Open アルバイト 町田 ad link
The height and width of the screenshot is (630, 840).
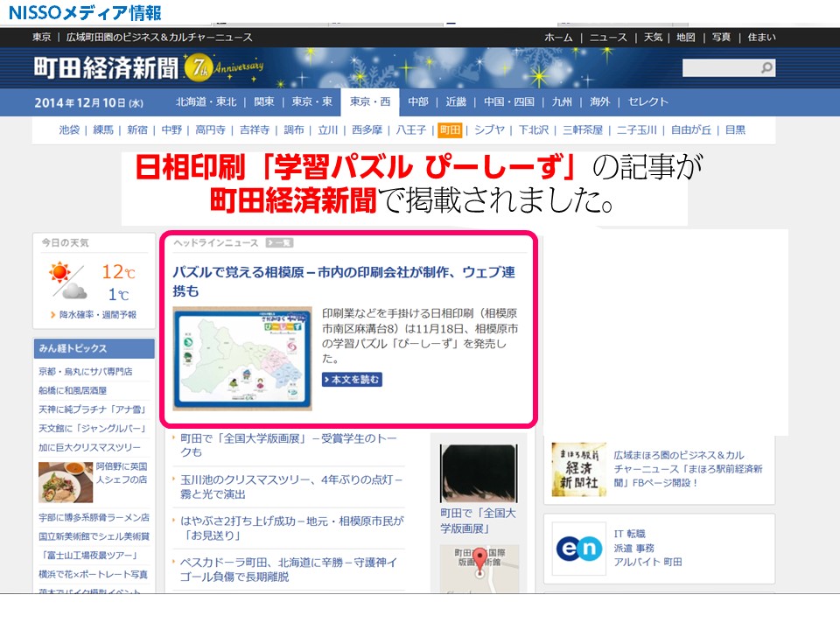(x=647, y=562)
